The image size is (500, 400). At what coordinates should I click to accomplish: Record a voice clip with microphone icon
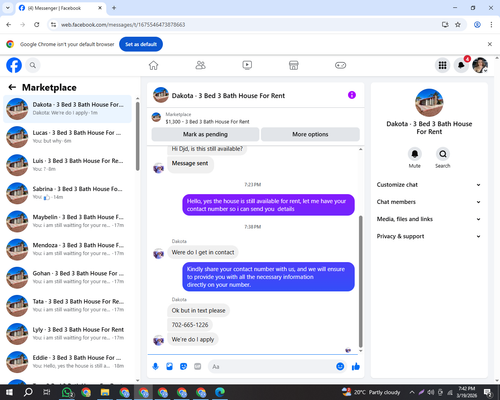point(155,367)
